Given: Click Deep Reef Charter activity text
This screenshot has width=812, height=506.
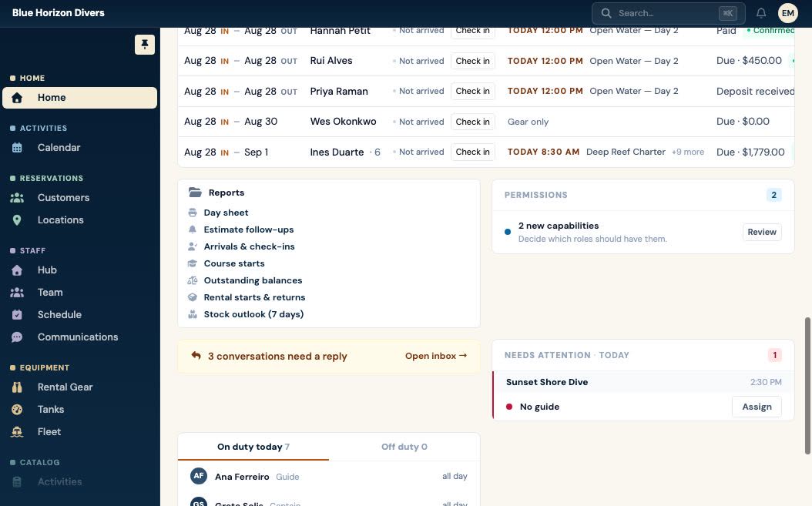Looking at the screenshot, I should [626, 152].
